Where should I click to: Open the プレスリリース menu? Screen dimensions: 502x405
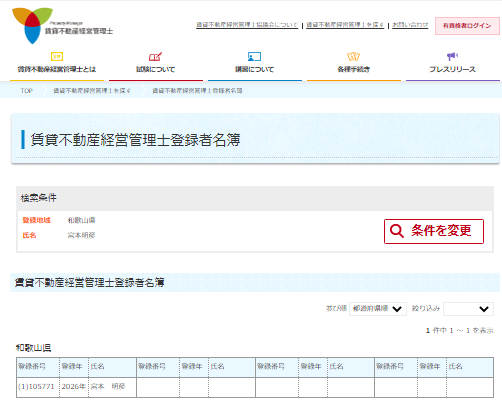[452, 69]
